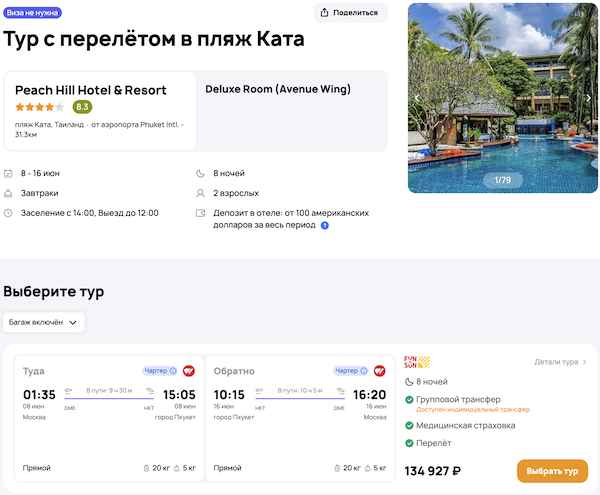
Task: Click the Перелёт included checkmark
Action: [409, 443]
